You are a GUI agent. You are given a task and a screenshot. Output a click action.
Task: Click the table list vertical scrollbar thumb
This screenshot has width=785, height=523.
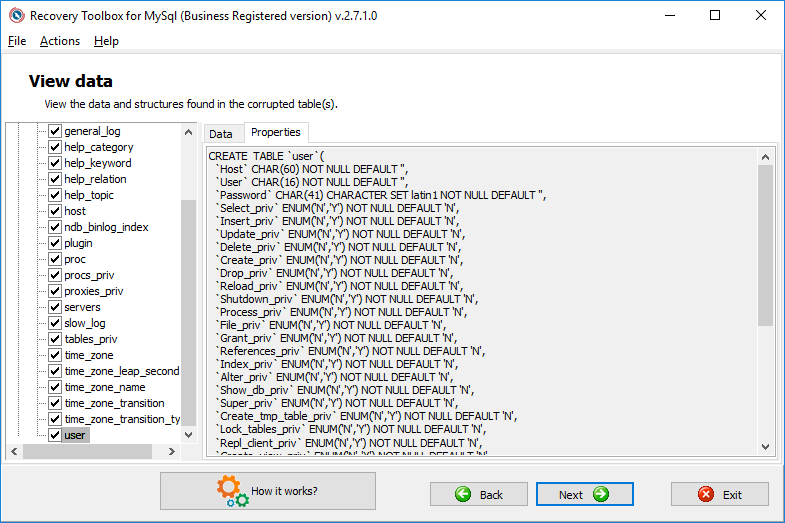coord(188,312)
